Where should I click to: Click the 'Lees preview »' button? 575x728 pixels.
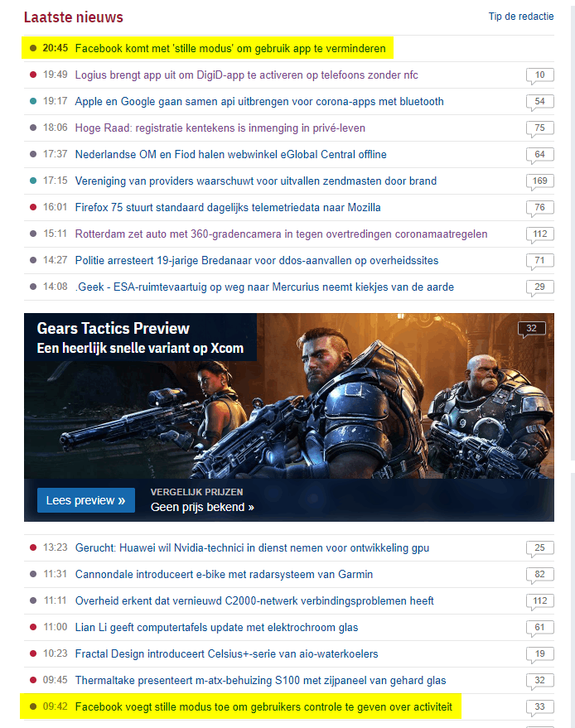86,500
